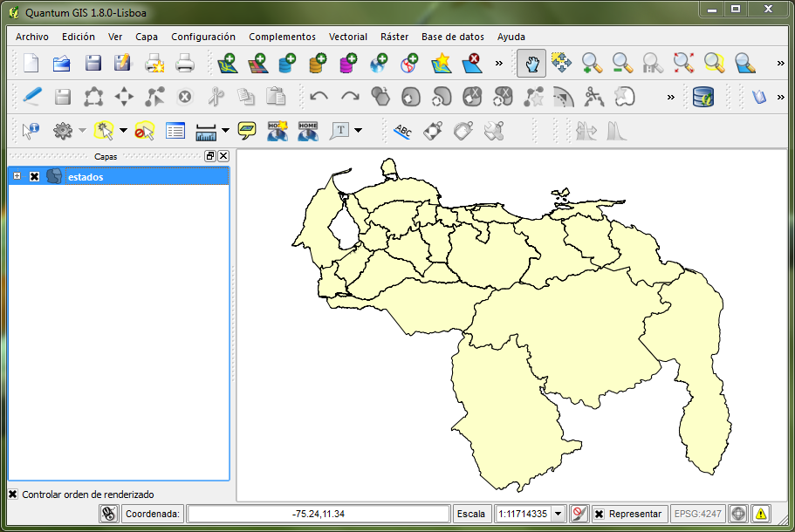
Task: Toggle editing pencil icon
Action: pyautogui.click(x=32, y=96)
